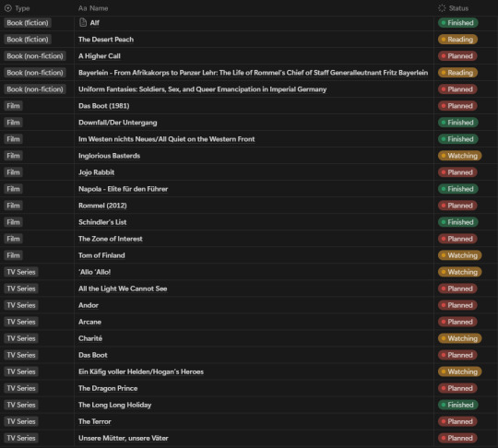498x448 pixels.
Task: Open Unsere Mütter, unsere Väter entry
Action: point(124,438)
